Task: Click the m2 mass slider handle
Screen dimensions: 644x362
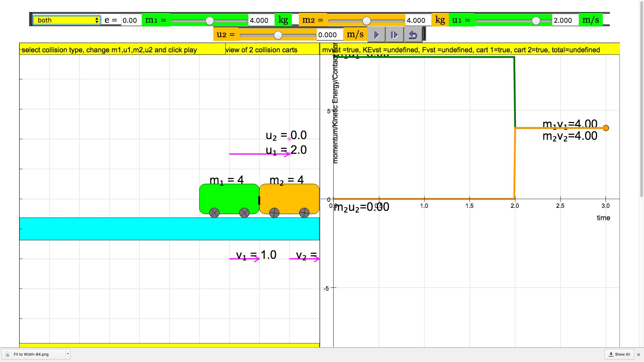Action: click(x=367, y=21)
